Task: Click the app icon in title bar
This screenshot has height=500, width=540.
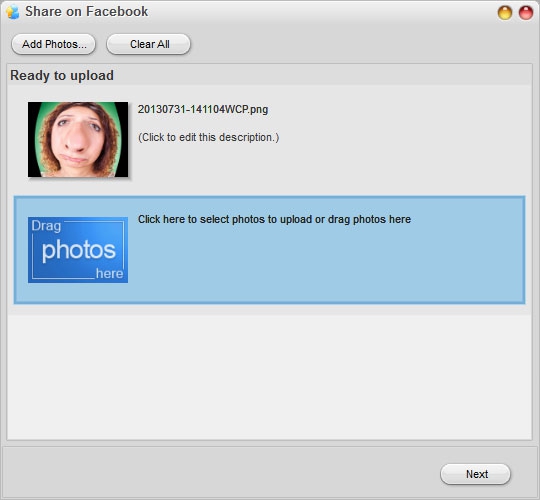Action: (13, 12)
